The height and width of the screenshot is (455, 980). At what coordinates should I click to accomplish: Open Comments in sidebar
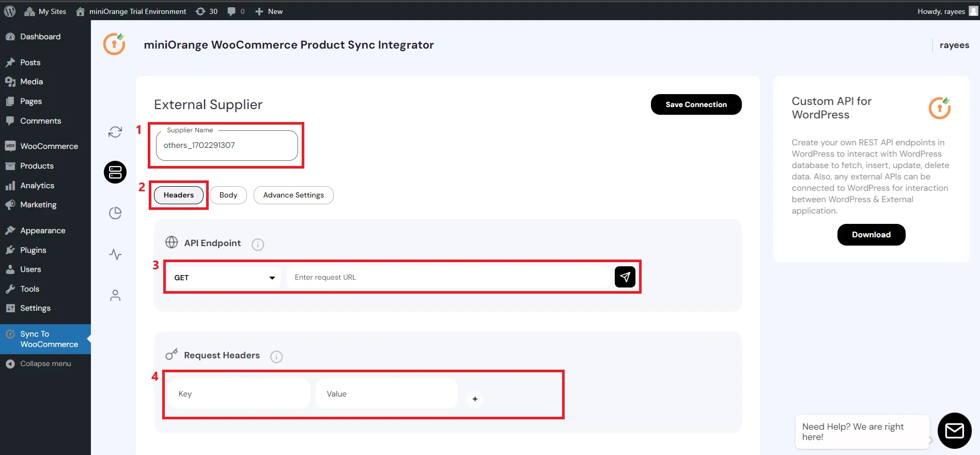tap(45, 120)
